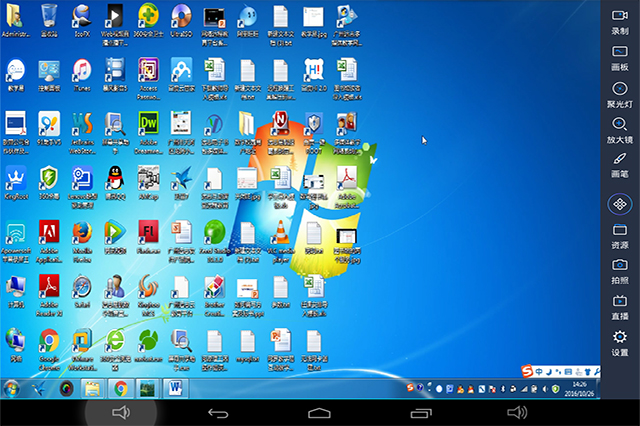Launch IcoFX from the desktop
Image resolution: width=640 pixels, height=426 pixels.
pyautogui.click(x=82, y=20)
